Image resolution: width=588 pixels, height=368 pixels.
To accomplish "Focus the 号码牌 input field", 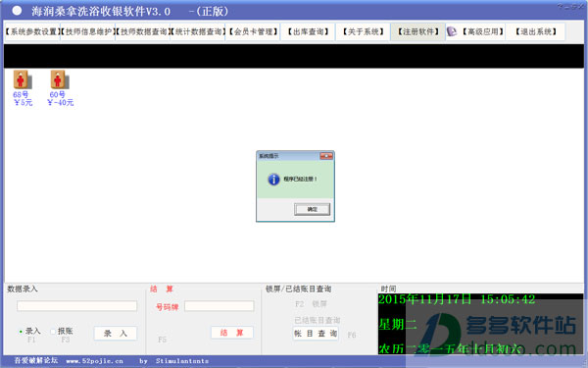I will point(220,306).
